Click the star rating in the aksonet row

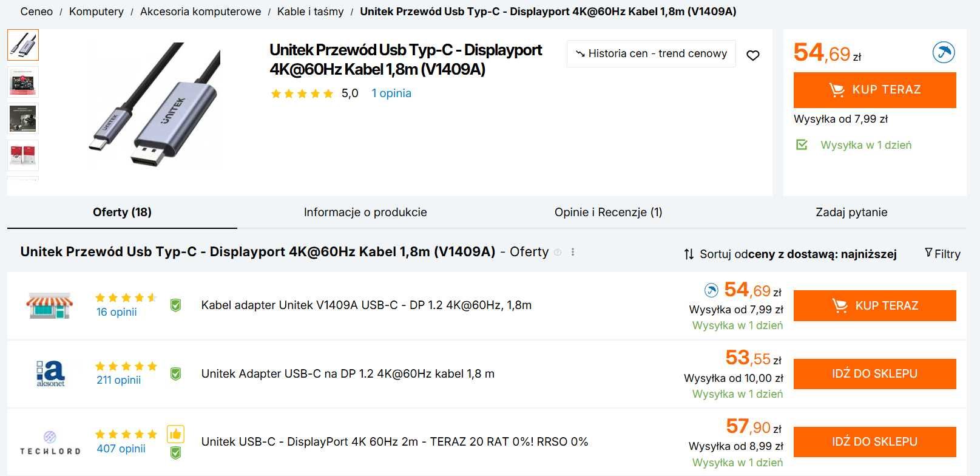[126, 366]
